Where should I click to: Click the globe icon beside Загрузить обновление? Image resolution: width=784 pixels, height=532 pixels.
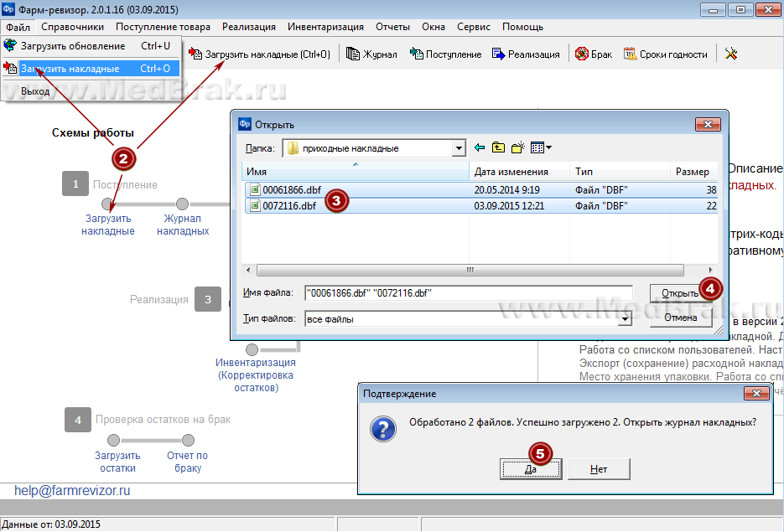tap(10, 45)
